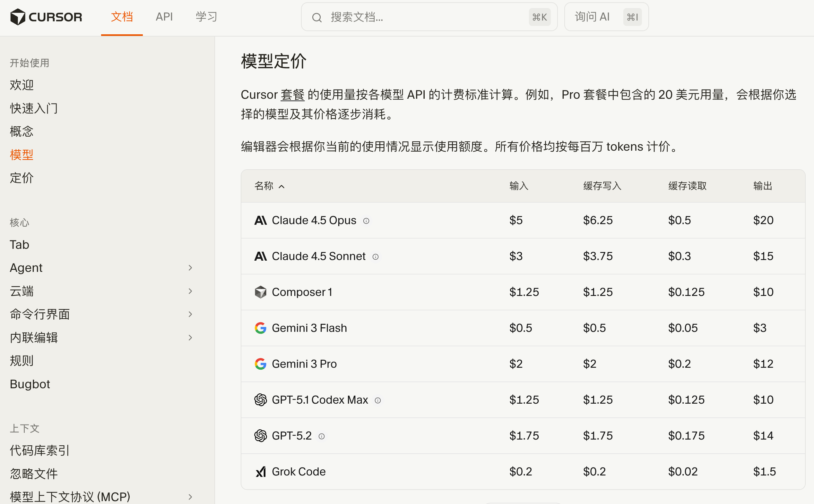Click the Google icon for Gemini 3 Flash

260,328
